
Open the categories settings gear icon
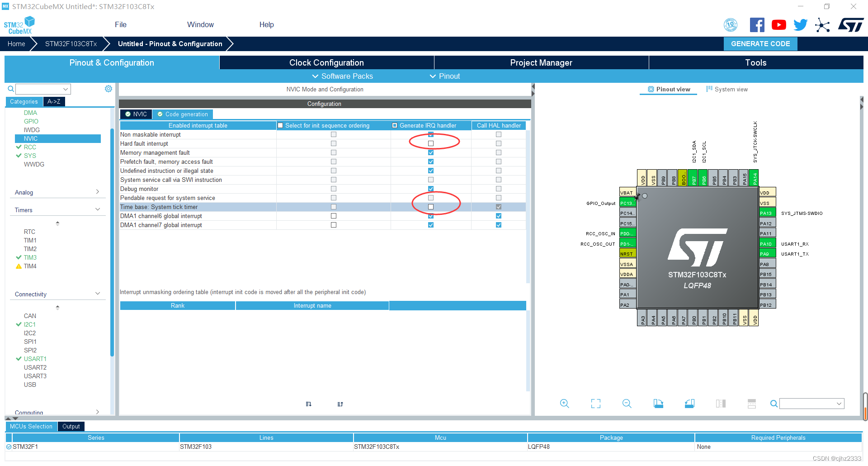[x=108, y=89]
